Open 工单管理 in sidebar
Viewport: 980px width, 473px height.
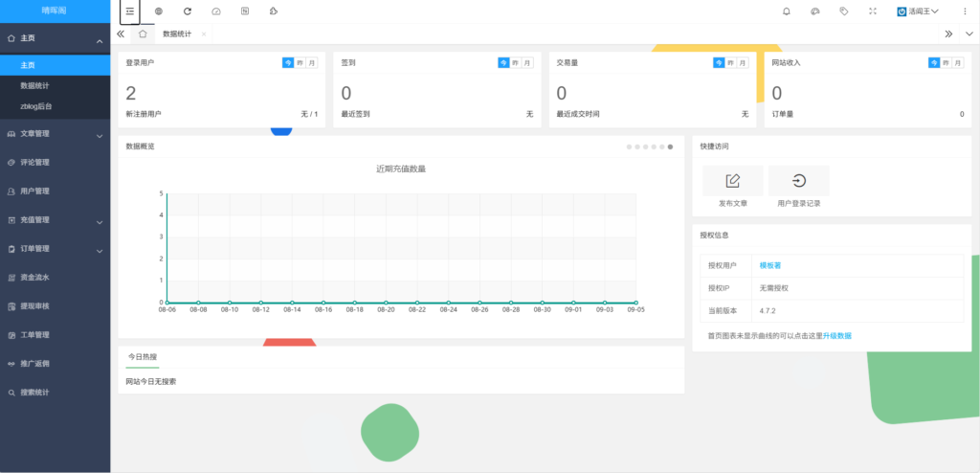[x=55, y=335]
